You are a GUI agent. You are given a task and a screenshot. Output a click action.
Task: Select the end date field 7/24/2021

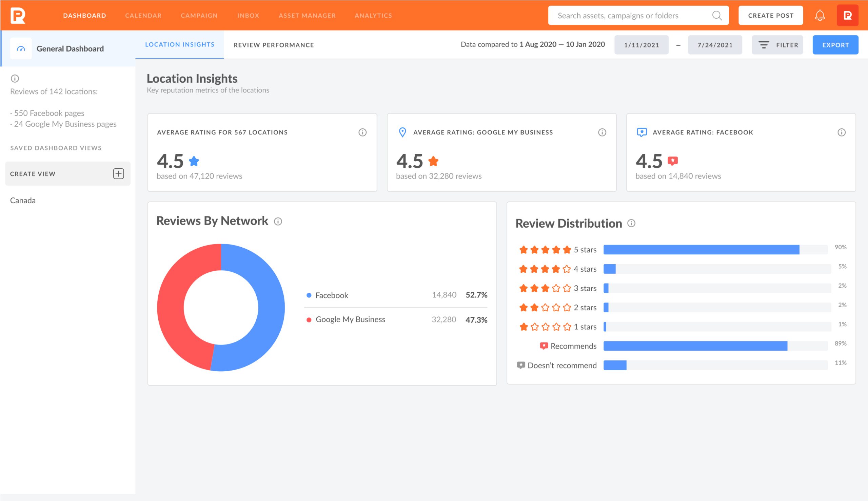point(715,44)
